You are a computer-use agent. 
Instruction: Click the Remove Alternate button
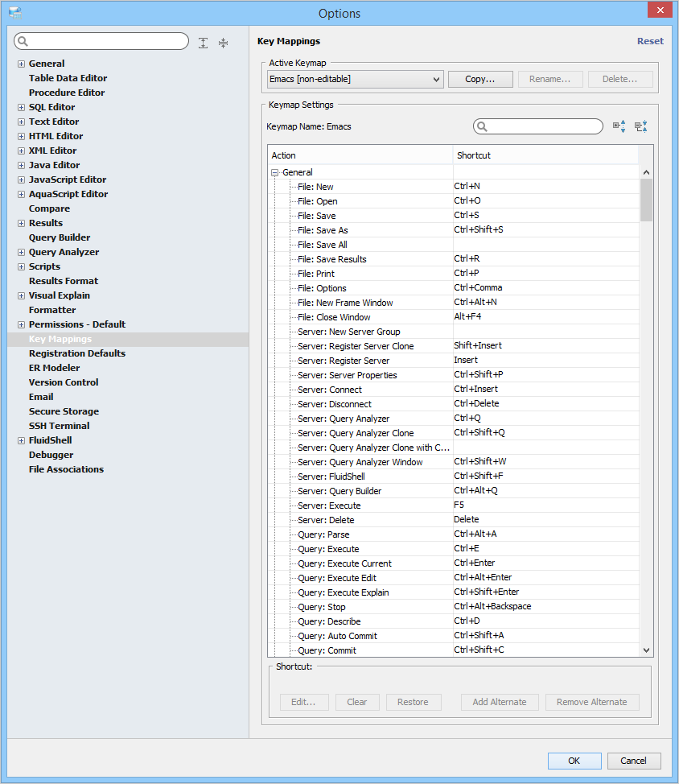pyautogui.click(x=592, y=702)
